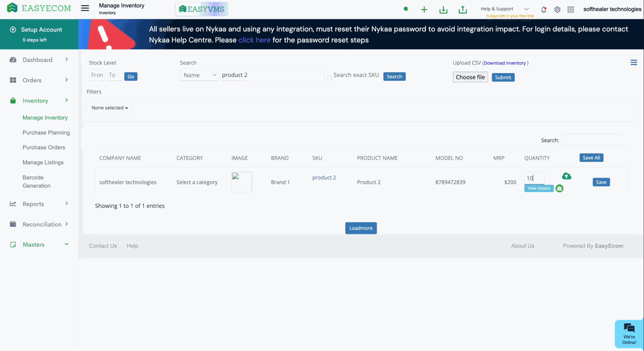This screenshot has height=351, width=644.
Task: Open the We're Online chat widget
Action: click(629, 334)
